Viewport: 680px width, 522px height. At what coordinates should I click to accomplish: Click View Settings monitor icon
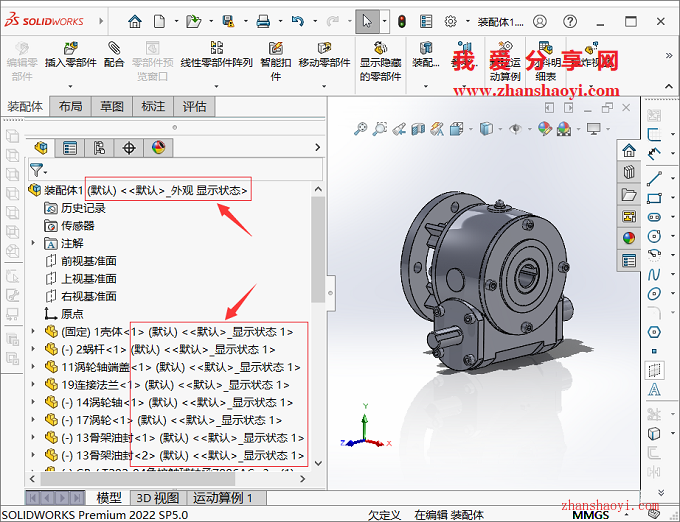point(593,129)
